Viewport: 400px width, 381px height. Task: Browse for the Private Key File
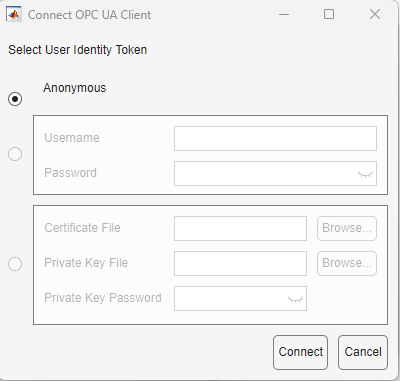click(x=347, y=263)
